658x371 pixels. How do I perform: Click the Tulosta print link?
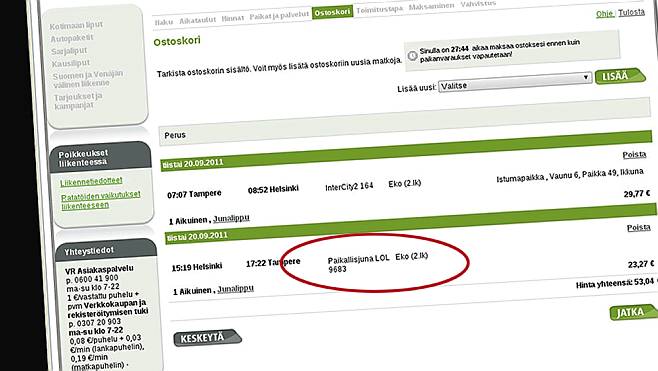(631, 13)
